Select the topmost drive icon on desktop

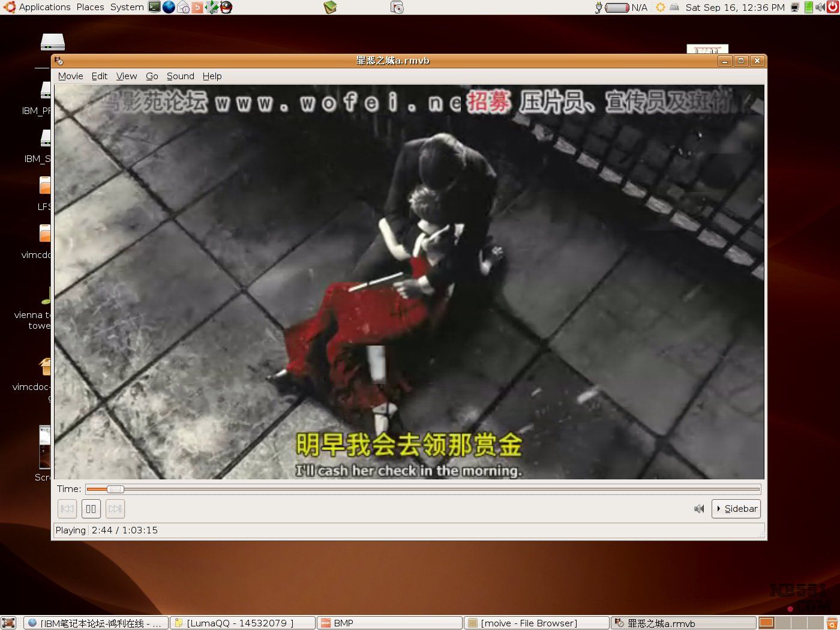tap(52, 42)
